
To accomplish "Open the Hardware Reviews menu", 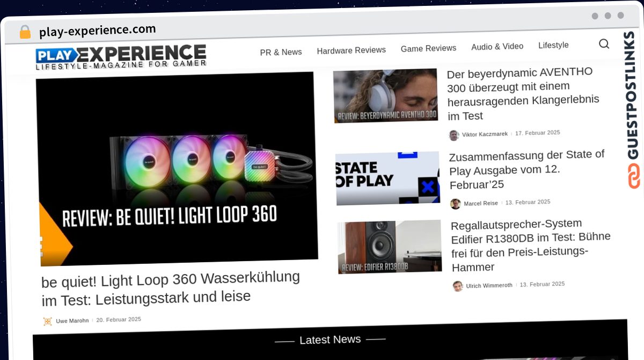I will (x=351, y=51).
